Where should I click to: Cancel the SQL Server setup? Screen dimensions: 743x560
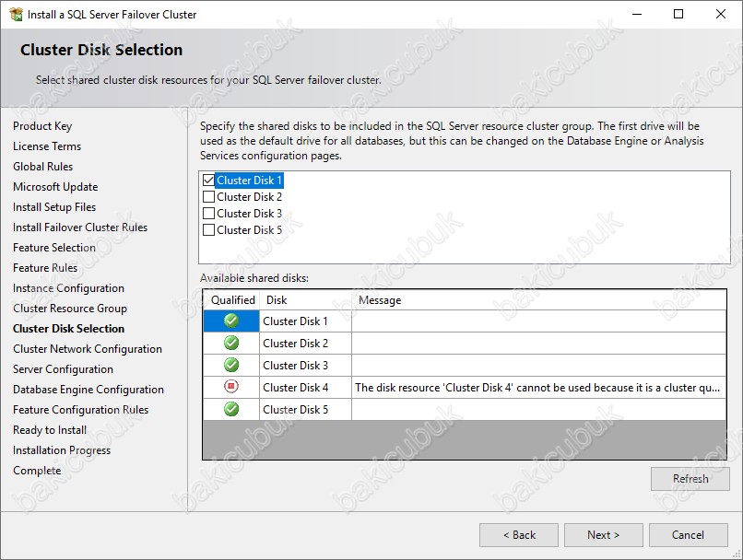coord(688,535)
